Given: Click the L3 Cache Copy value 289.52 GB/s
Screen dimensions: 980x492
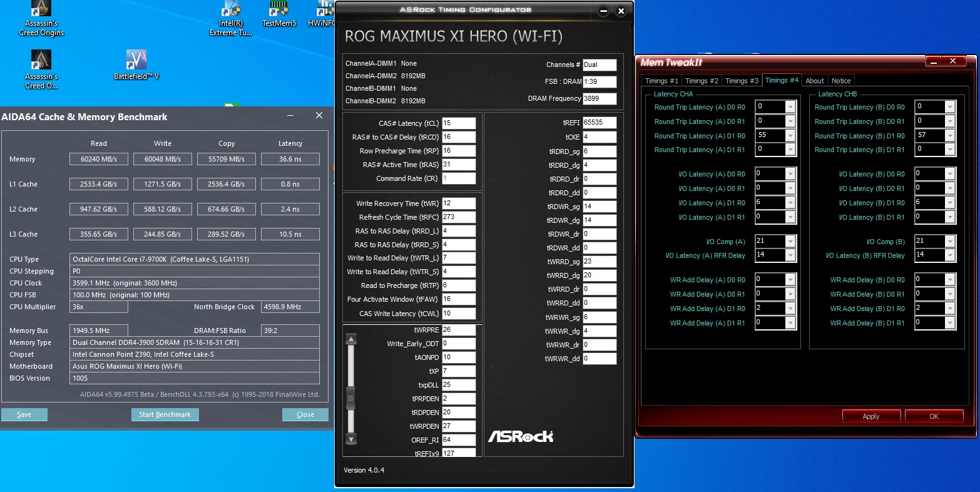Looking at the screenshot, I should pyautogui.click(x=227, y=234).
